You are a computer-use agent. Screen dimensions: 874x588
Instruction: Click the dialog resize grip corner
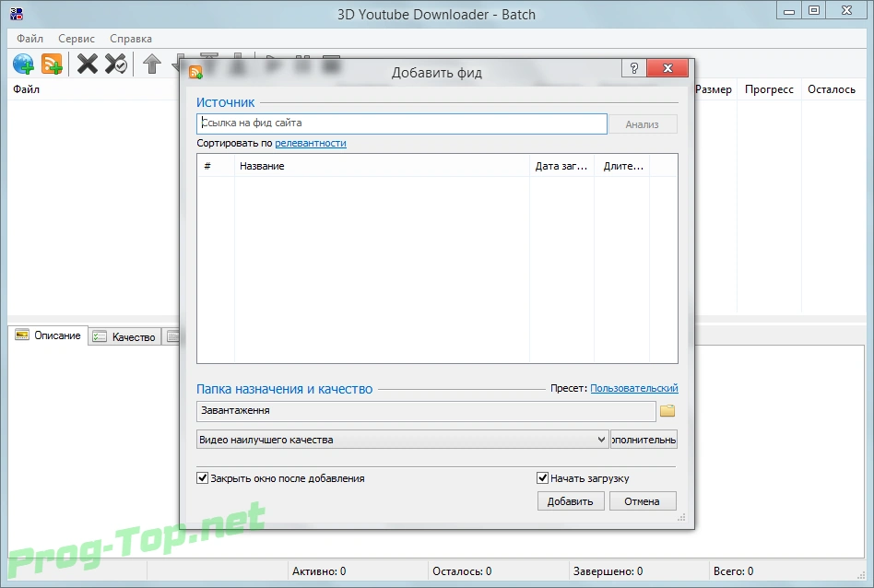pyautogui.click(x=681, y=517)
